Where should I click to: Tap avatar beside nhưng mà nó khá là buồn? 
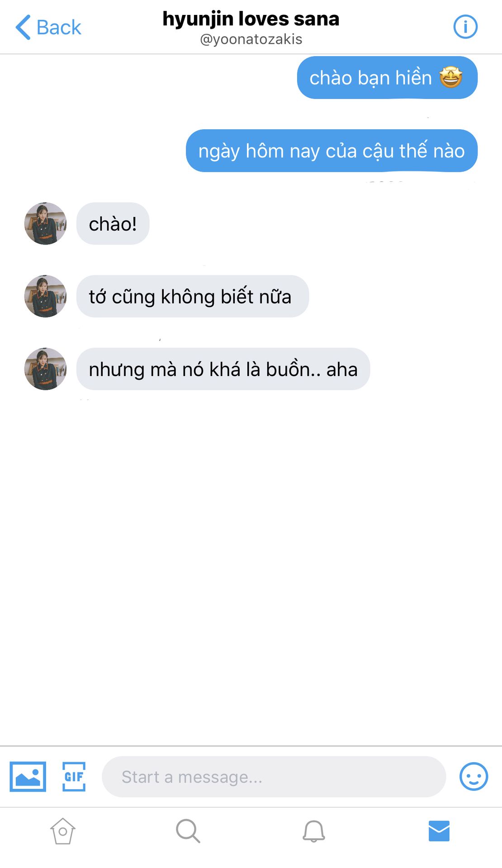point(45,369)
